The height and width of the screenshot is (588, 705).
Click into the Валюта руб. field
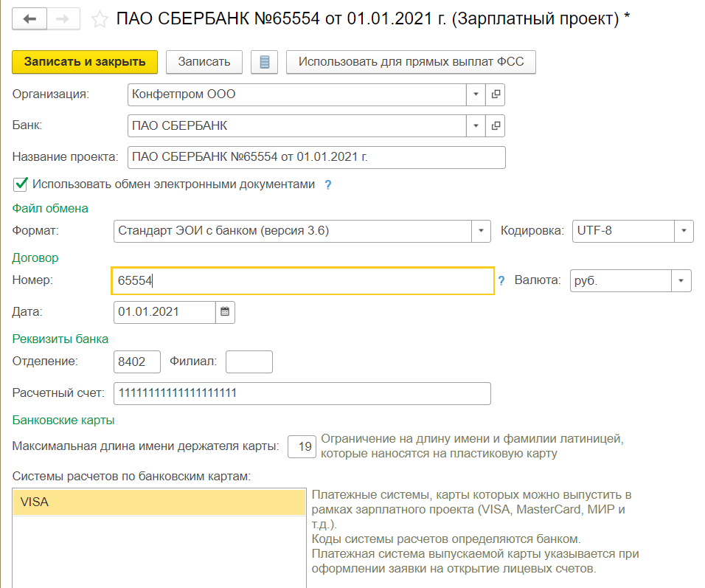[621, 281]
